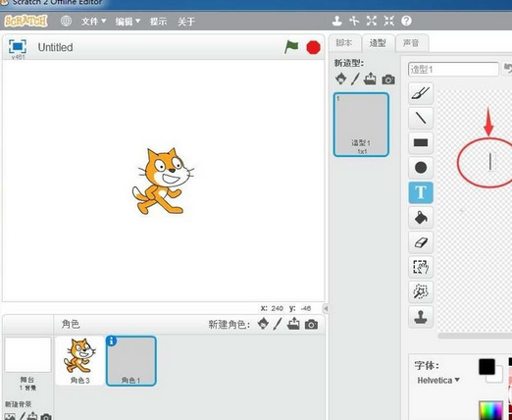Image resolution: width=512 pixels, height=420 pixels.
Task: Click the costume name field 造型1
Action: tap(453, 70)
